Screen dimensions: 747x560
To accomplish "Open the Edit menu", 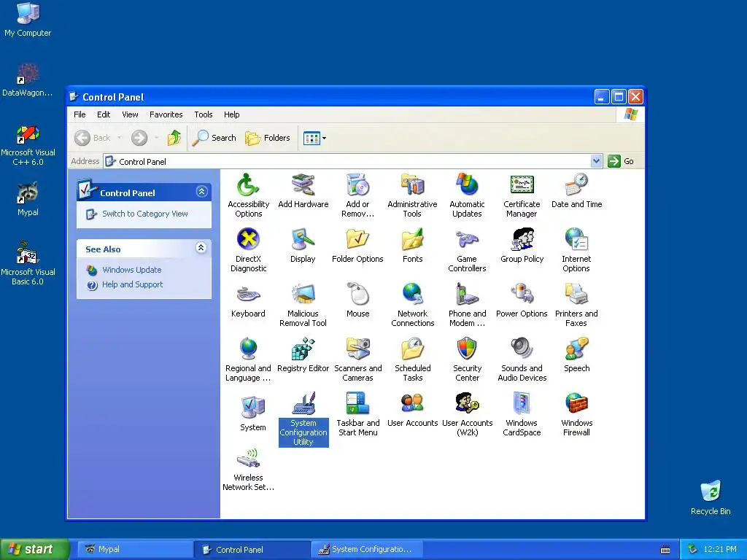I will pyautogui.click(x=104, y=114).
